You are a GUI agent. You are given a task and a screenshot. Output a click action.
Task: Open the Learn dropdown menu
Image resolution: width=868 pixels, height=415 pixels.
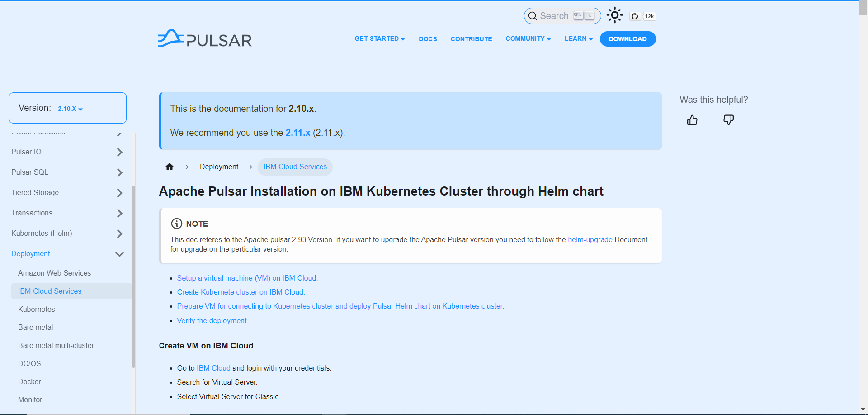(x=579, y=39)
